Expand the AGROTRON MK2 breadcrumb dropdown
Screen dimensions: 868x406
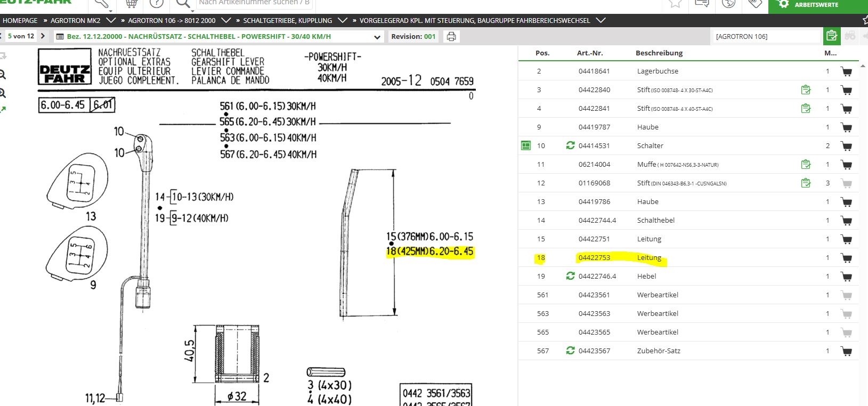(111, 20)
